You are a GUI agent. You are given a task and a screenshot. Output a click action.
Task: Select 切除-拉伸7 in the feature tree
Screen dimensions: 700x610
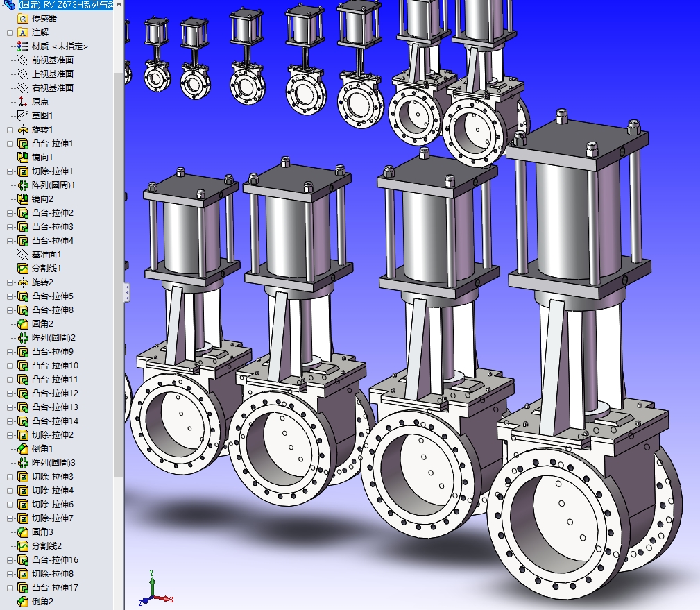tap(52, 518)
